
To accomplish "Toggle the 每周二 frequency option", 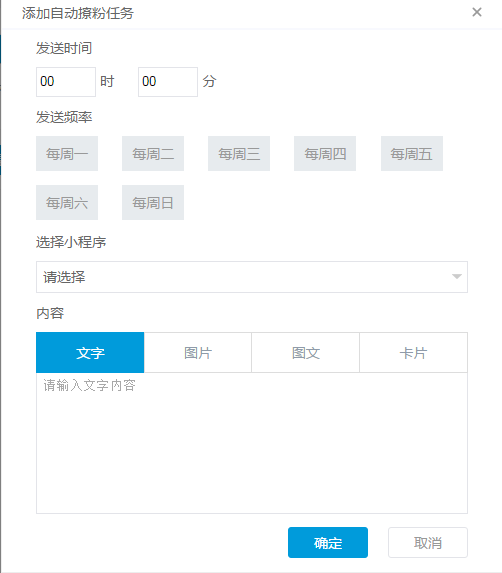I will point(153,153).
